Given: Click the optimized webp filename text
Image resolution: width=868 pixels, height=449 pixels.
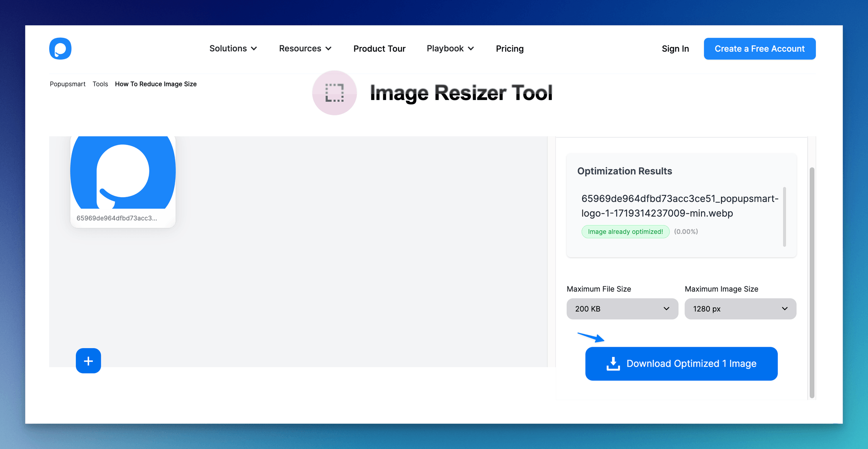Looking at the screenshot, I should 680,206.
